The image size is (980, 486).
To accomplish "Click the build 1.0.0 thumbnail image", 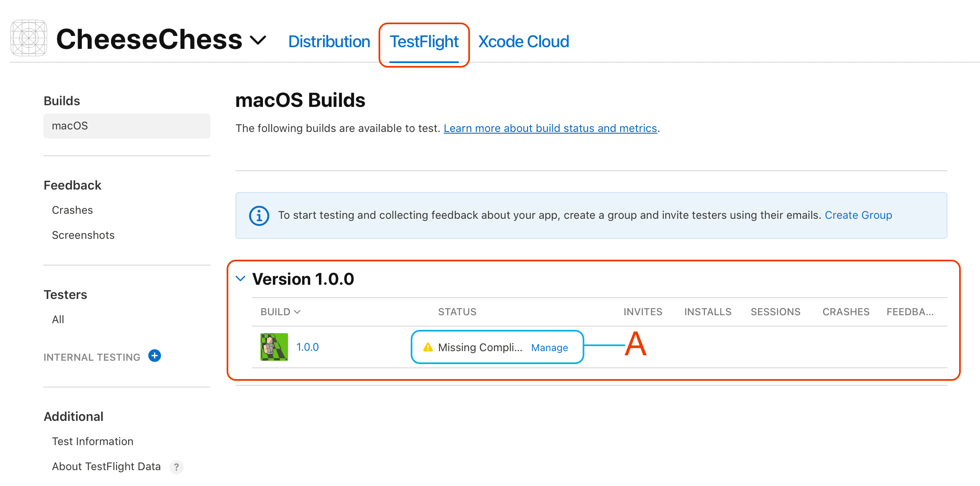I will [x=274, y=347].
